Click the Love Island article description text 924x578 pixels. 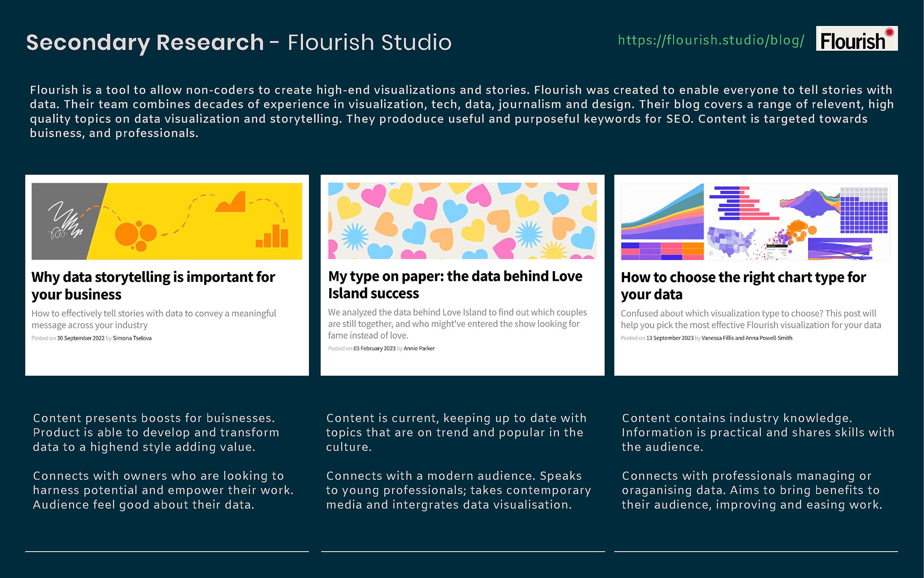(457, 324)
